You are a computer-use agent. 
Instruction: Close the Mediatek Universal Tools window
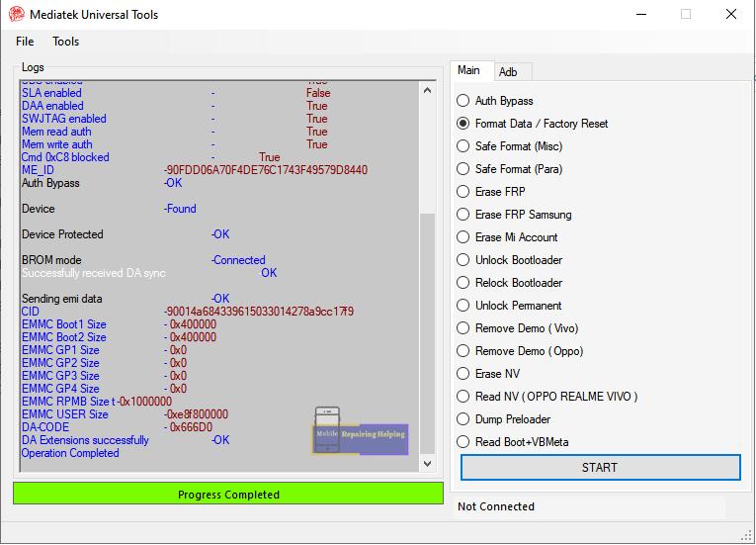pyautogui.click(x=731, y=14)
